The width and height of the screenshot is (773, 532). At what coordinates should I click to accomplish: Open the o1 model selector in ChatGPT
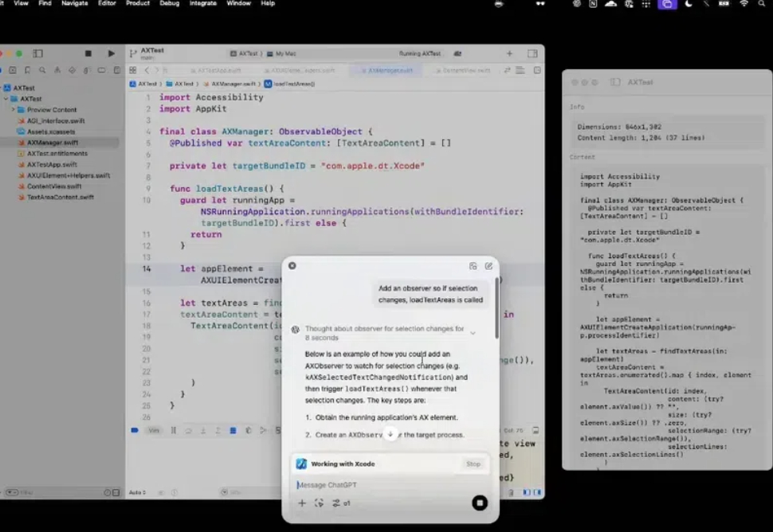click(341, 503)
